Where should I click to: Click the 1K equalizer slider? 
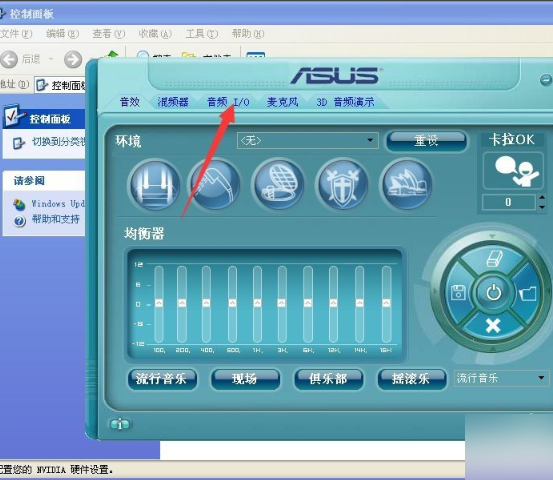(x=257, y=304)
